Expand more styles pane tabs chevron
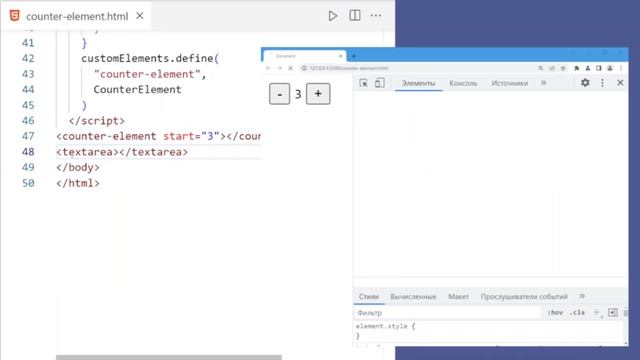 (582, 296)
